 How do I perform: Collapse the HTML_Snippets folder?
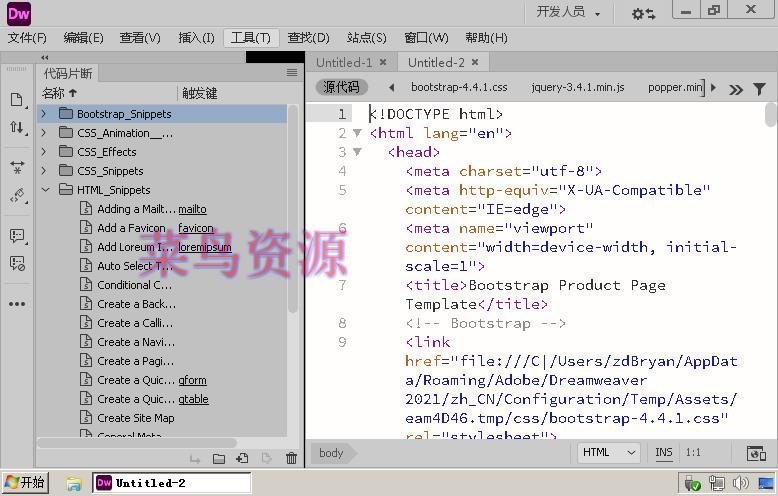tap(45, 189)
